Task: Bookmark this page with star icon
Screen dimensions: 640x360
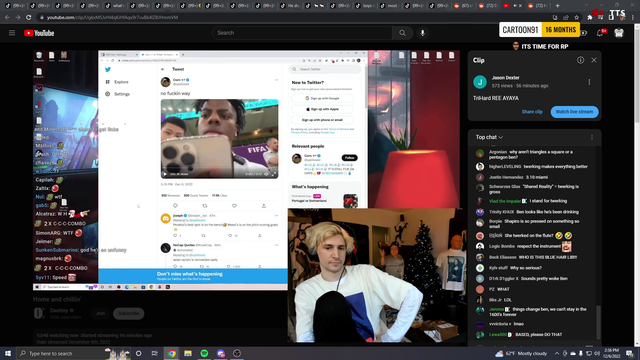Action: point(576,18)
